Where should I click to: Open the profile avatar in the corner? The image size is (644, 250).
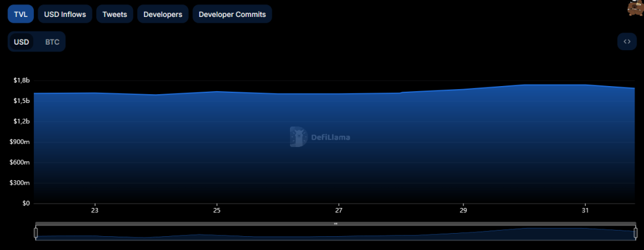(636, 8)
